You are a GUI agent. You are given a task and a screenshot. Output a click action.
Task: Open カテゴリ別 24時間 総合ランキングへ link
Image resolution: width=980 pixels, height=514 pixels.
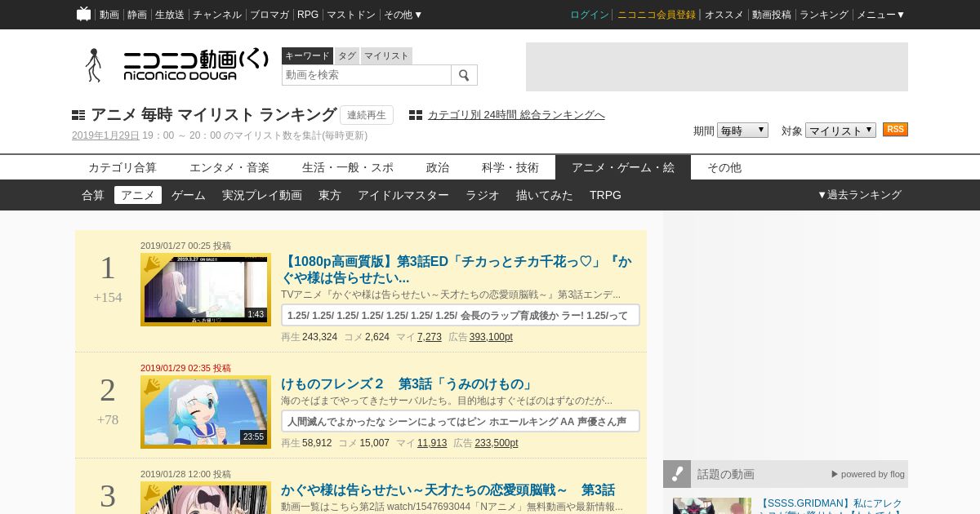(x=516, y=115)
